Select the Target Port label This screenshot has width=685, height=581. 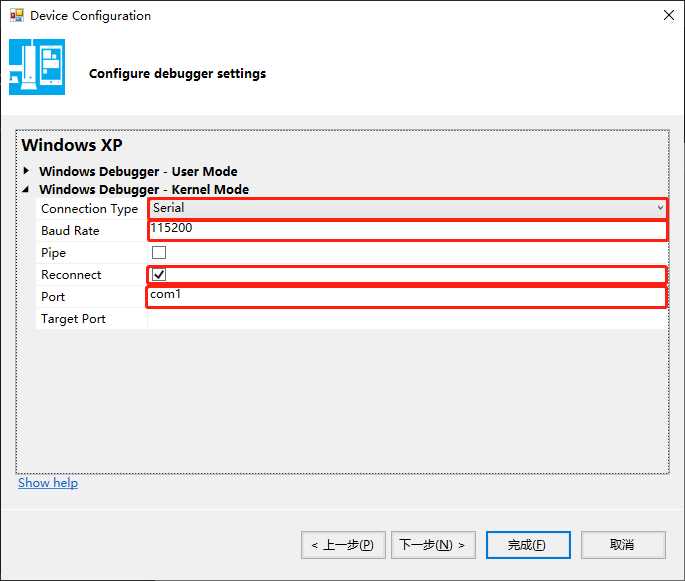click(x=73, y=319)
